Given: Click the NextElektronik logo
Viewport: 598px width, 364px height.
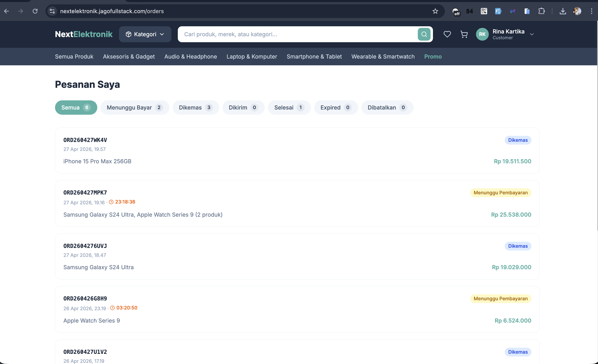Looking at the screenshot, I should [x=84, y=34].
